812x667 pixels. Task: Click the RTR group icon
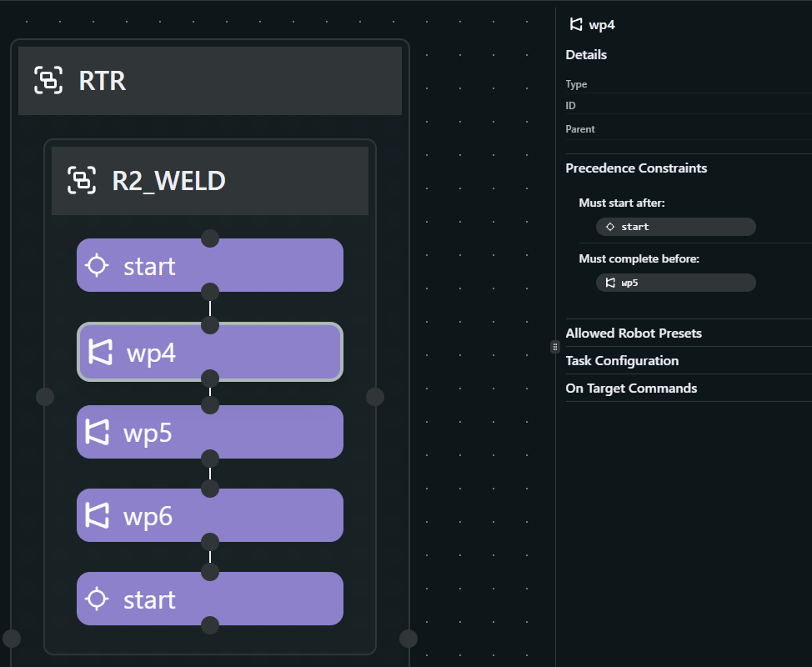48,80
